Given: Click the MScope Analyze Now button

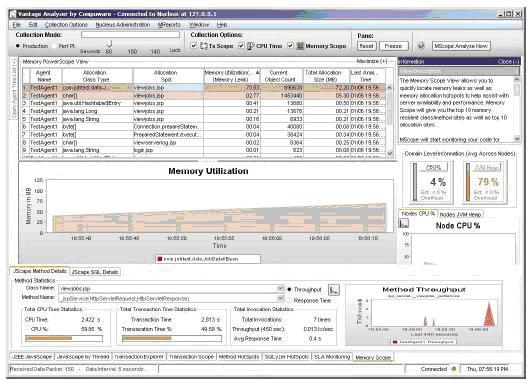Looking at the screenshot, I should click(461, 46).
